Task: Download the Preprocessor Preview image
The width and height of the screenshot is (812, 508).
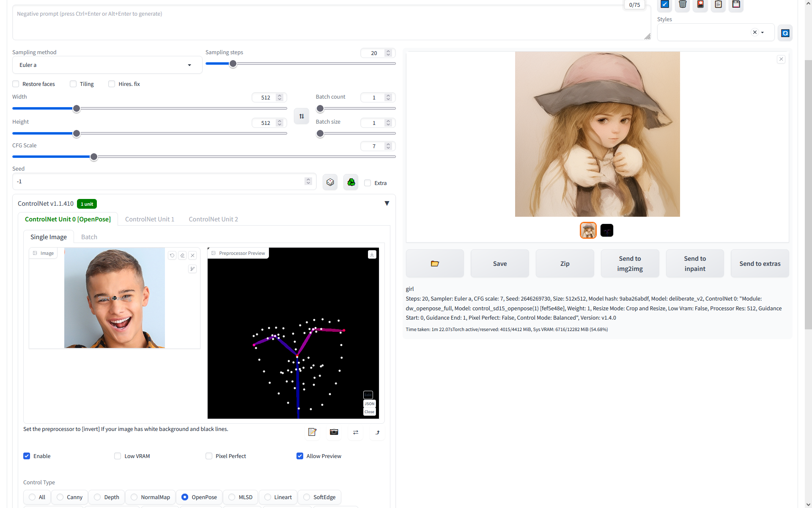Action: (372, 254)
